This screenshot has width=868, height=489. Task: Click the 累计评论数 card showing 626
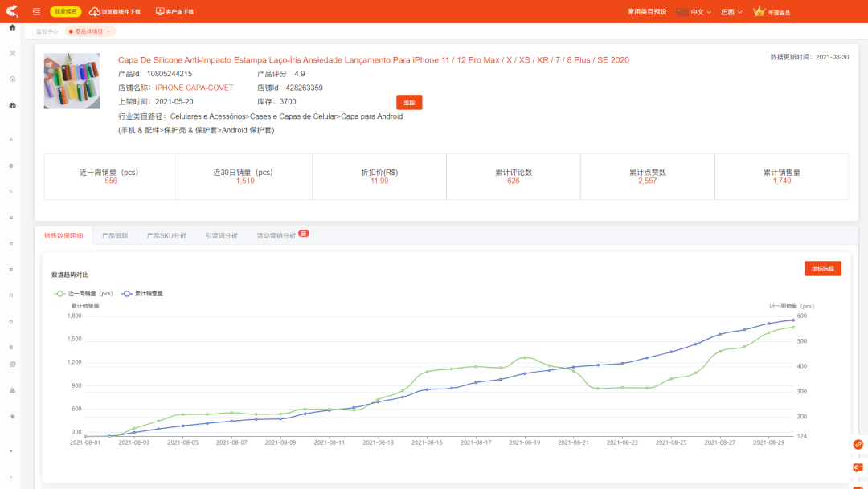513,177
